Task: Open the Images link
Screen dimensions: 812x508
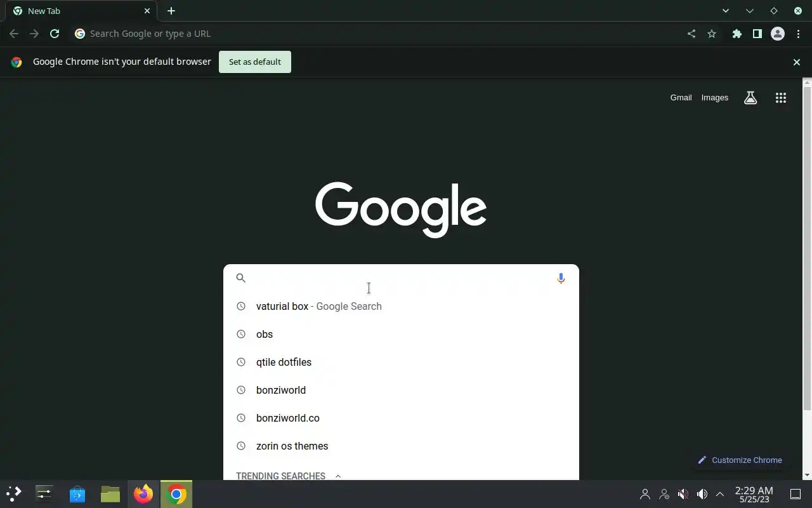Action: (x=715, y=98)
